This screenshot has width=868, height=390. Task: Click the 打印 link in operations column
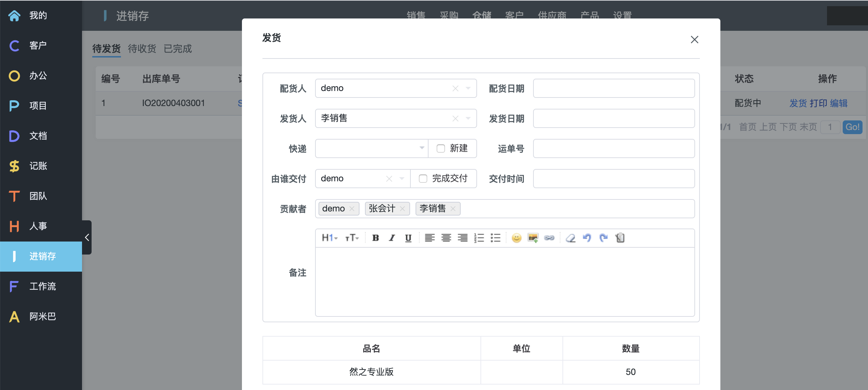coord(818,103)
